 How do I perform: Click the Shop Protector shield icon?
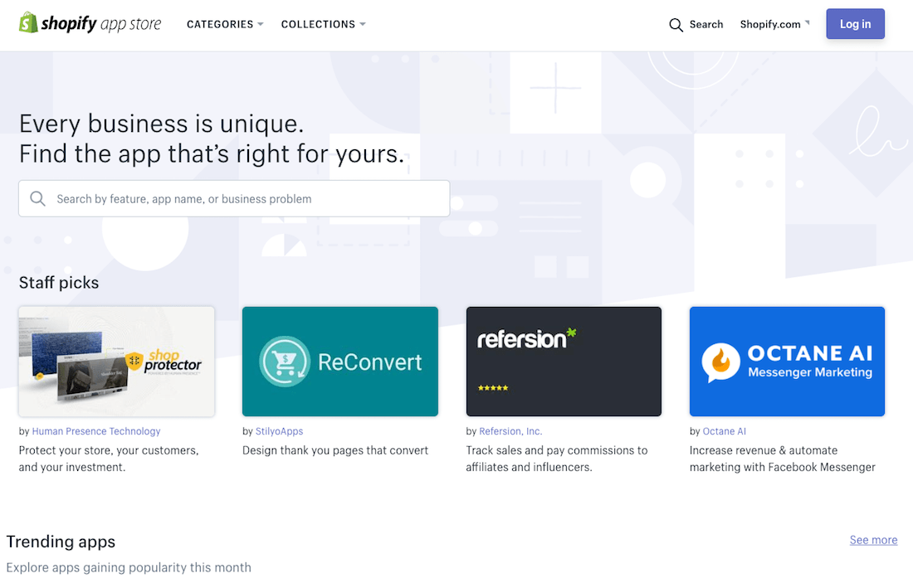[x=134, y=361]
